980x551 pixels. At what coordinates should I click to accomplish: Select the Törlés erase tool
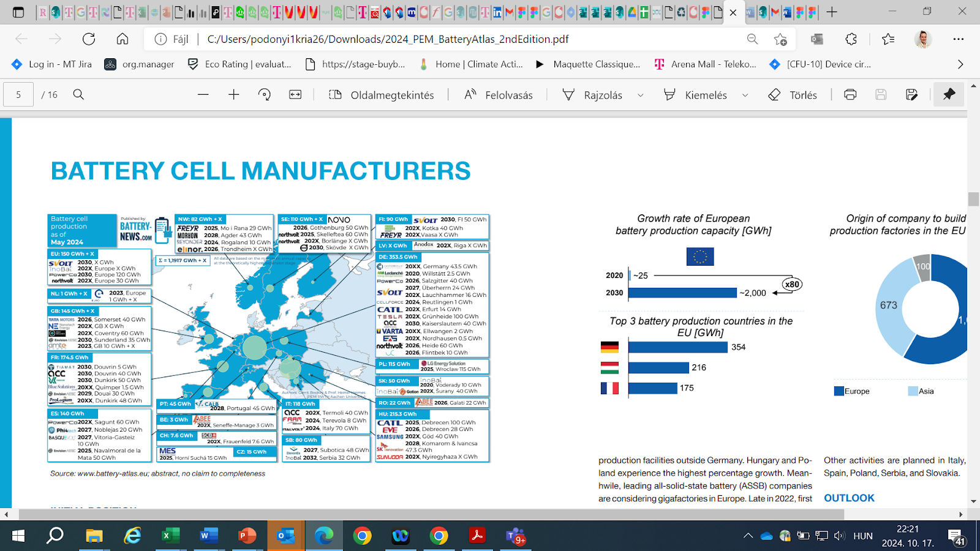tap(792, 95)
